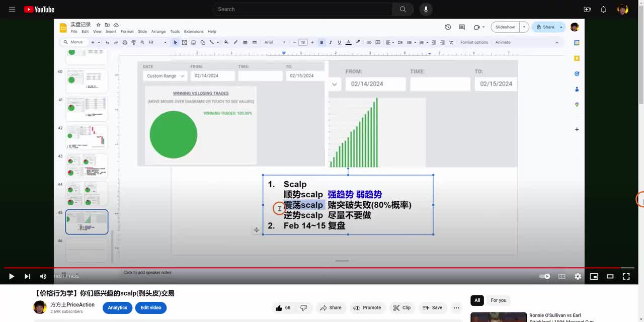The image size is (644, 322).
Task: Skip to next video
Action: 27,276
